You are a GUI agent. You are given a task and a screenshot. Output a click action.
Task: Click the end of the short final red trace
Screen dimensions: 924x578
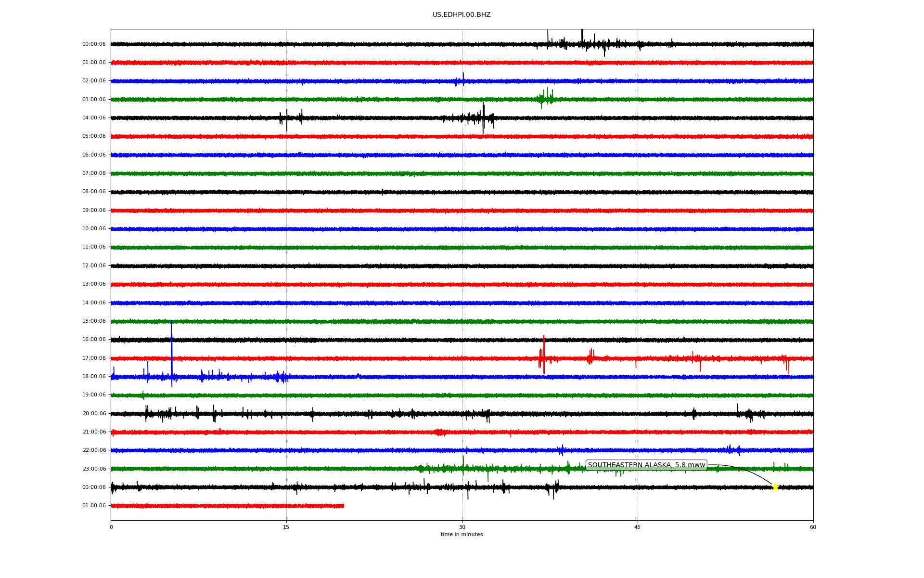343,506
